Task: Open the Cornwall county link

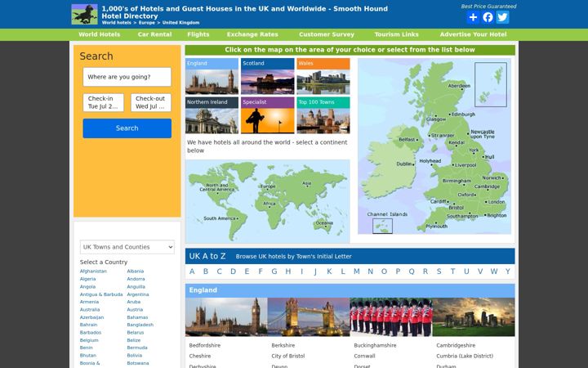Action: [x=364, y=356]
